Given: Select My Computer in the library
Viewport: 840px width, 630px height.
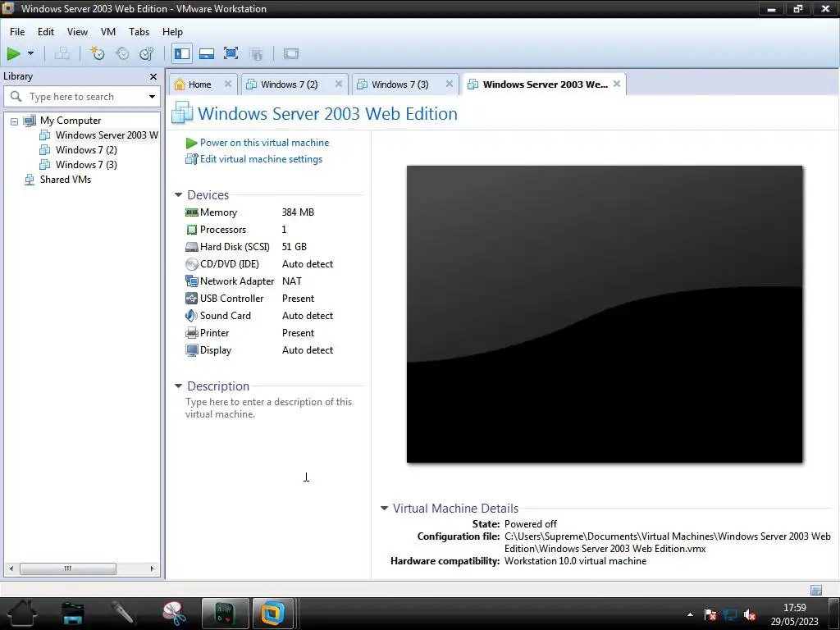Looking at the screenshot, I should click(x=71, y=121).
